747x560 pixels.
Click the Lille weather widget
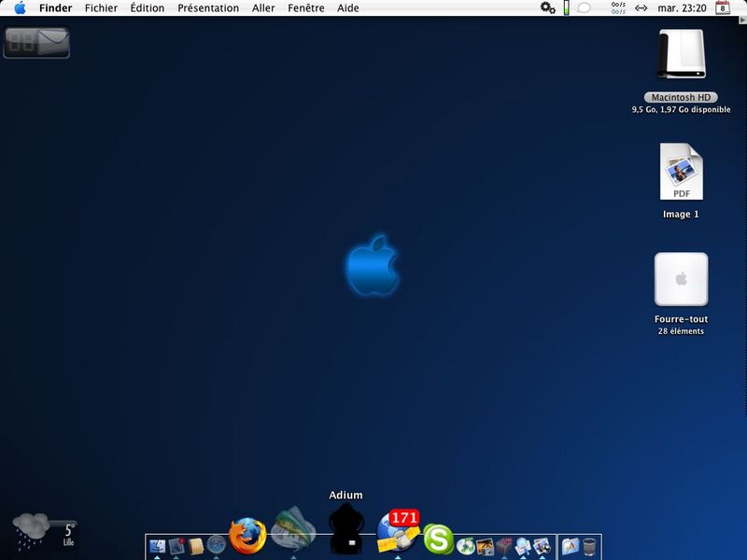(44, 531)
